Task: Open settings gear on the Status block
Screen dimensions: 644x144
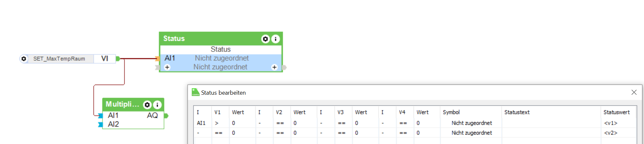Action: 265,39
